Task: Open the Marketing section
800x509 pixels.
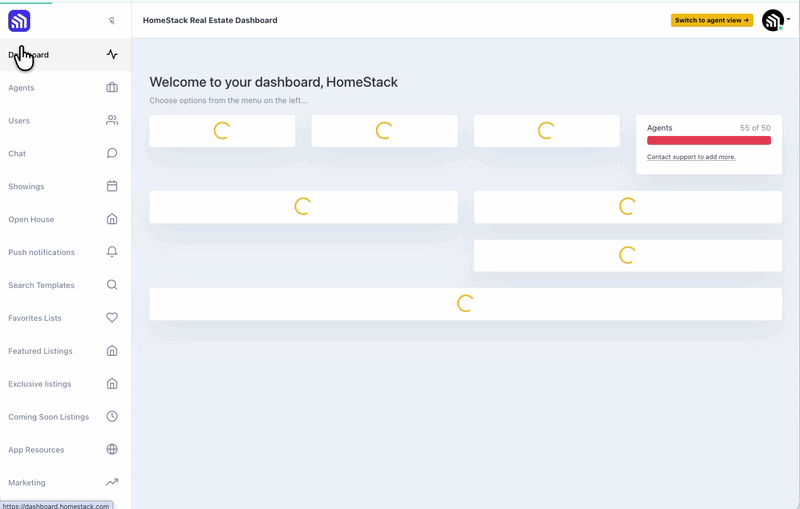Action: (65, 482)
